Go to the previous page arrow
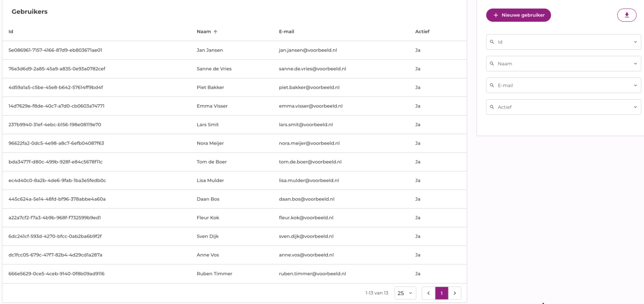The width and height of the screenshot is (644, 304). point(428,293)
